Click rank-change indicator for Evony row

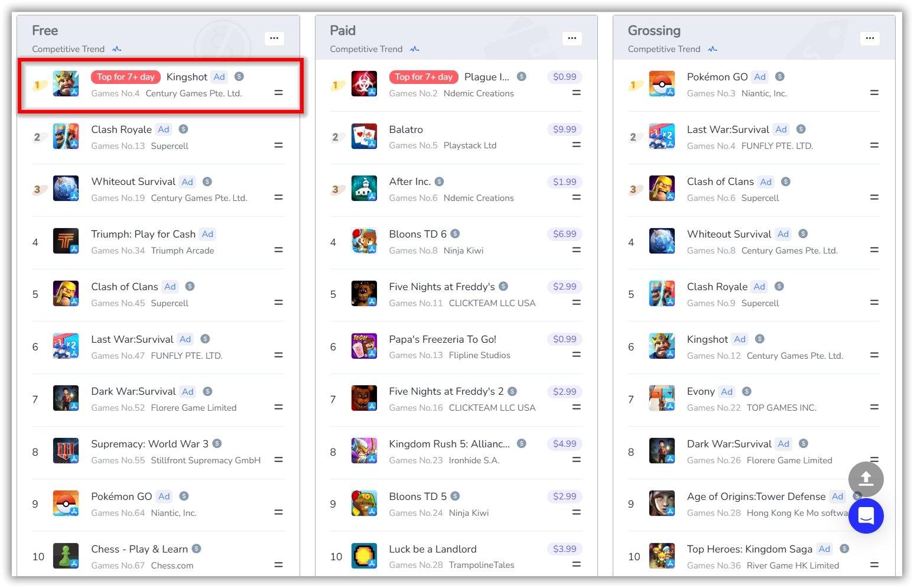tap(874, 407)
